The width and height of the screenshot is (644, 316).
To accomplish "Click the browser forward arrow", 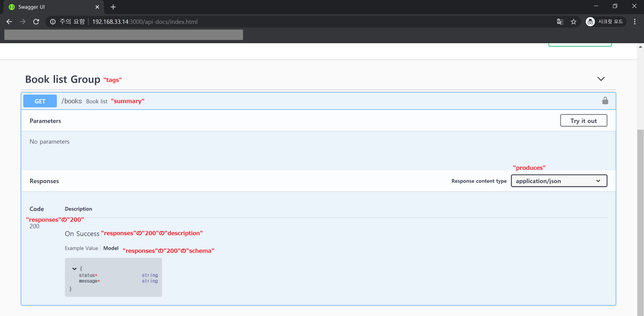I will [x=23, y=22].
